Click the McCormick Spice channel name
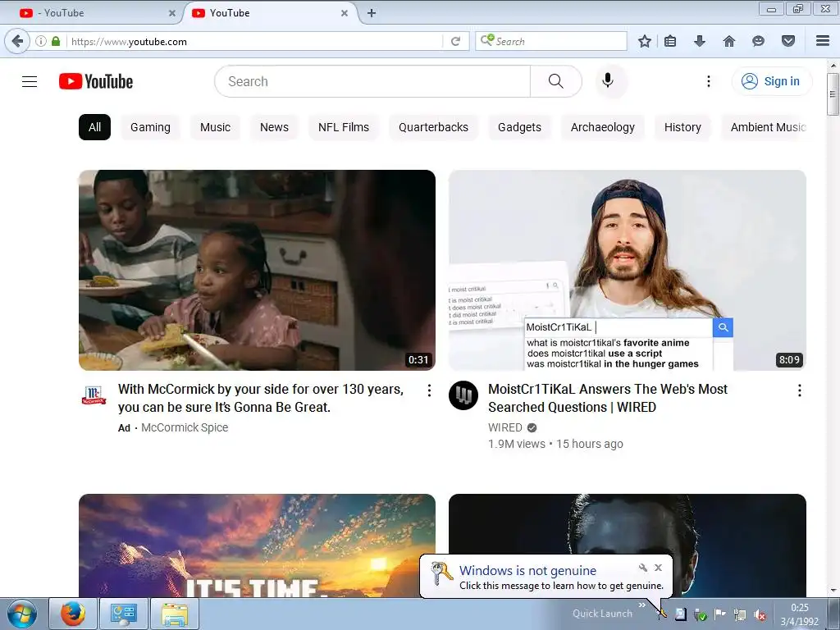 pyautogui.click(x=185, y=427)
